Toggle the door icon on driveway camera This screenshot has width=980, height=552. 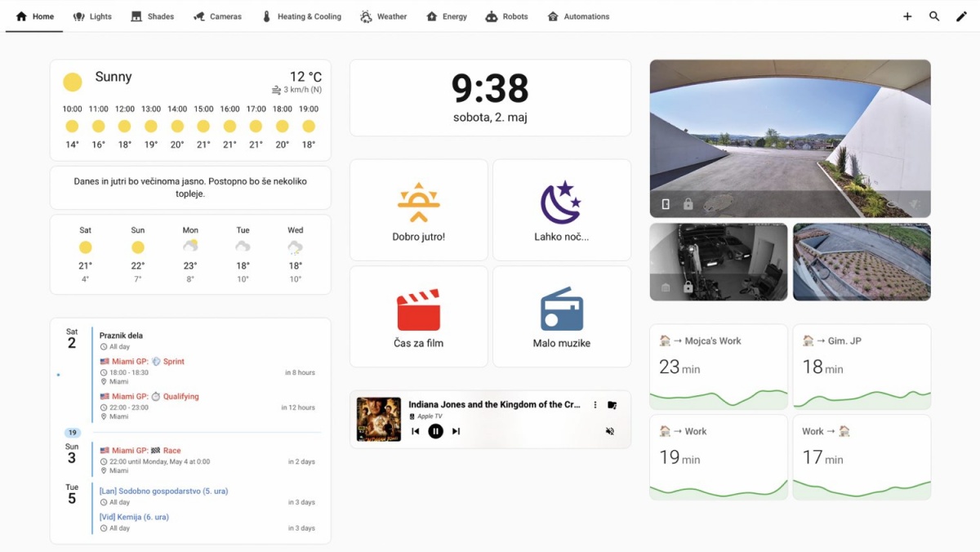click(x=666, y=204)
